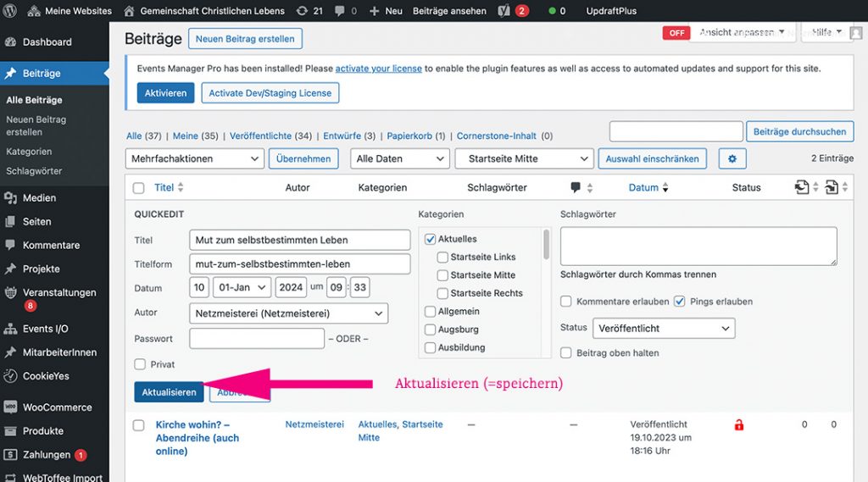
Task: Open the Yoast SEO notifications icon
Action: [504, 11]
